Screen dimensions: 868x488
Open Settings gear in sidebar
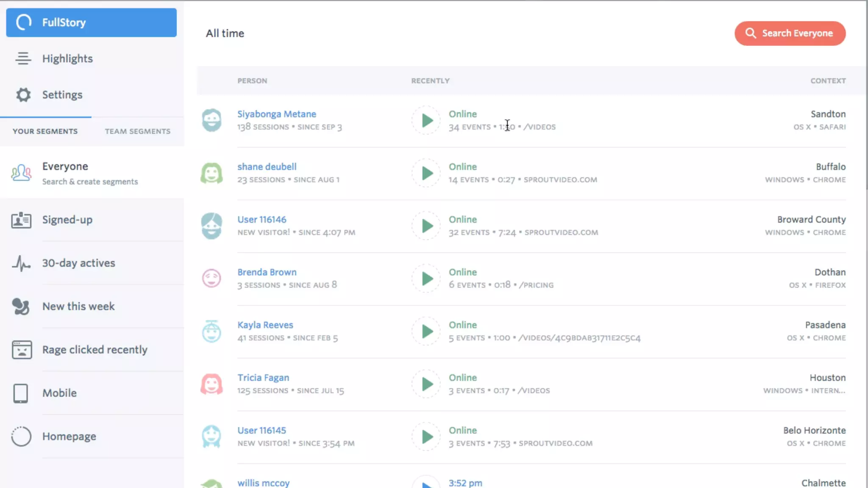point(23,94)
